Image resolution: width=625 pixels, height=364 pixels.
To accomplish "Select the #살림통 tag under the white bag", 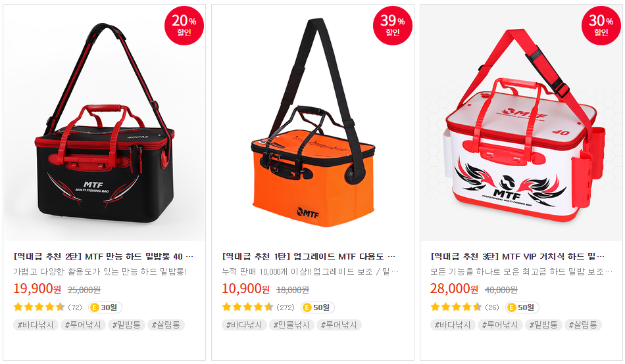I will 583,325.
